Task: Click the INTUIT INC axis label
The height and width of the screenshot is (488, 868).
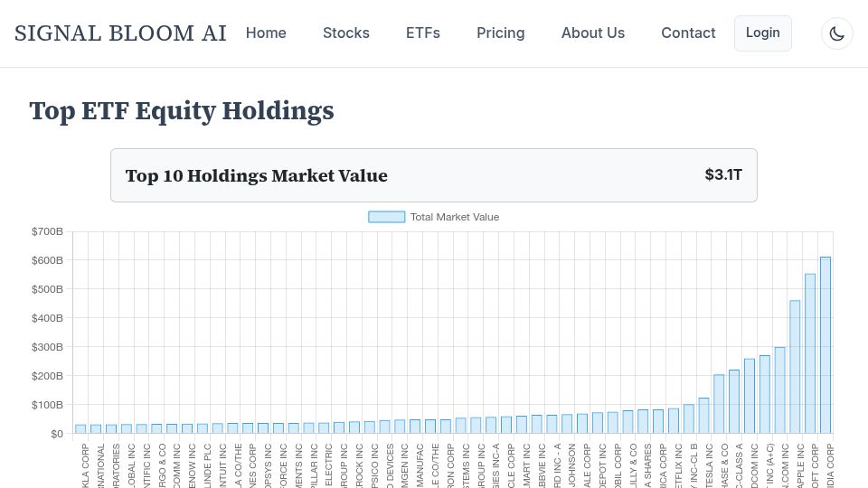Action: pos(223,466)
